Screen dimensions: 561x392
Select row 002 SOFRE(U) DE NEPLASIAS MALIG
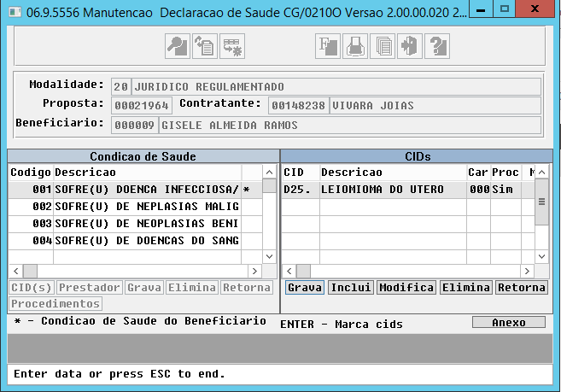click(x=135, y=207)
